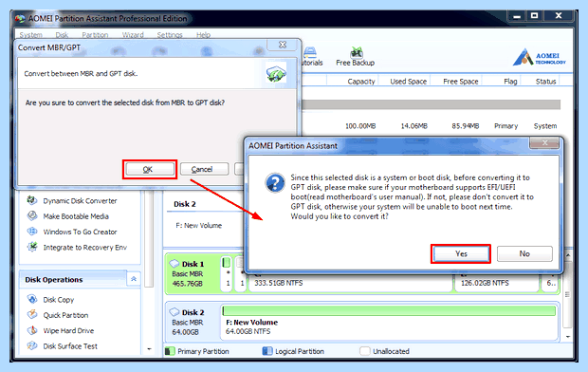Viewport: 588px width, 372px height.
Task: Click the Disk Copy icon
Action: (32, 299)
